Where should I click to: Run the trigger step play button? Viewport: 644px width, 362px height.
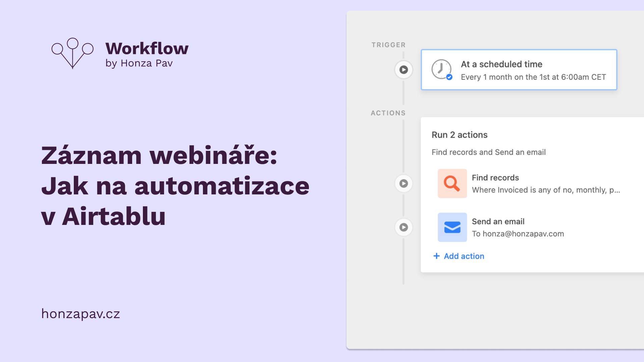click(x=404, y=70)
